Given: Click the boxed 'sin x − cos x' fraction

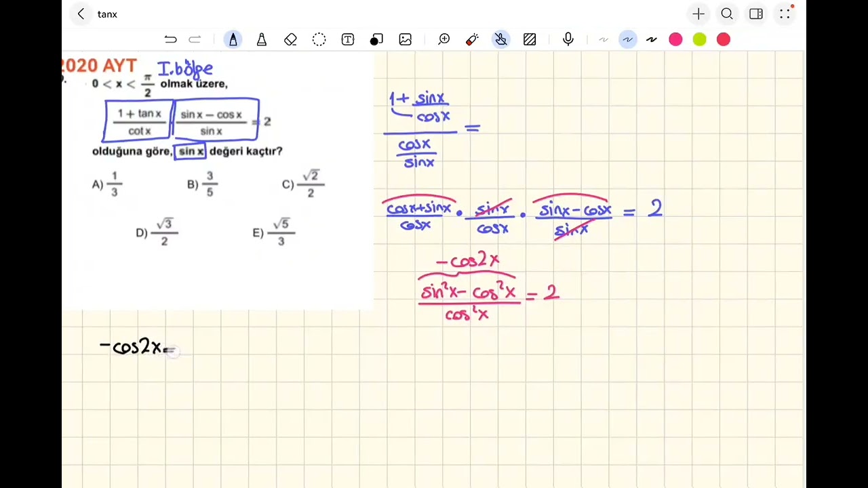Looking at the screenshot, I should [x=217, y=121].
